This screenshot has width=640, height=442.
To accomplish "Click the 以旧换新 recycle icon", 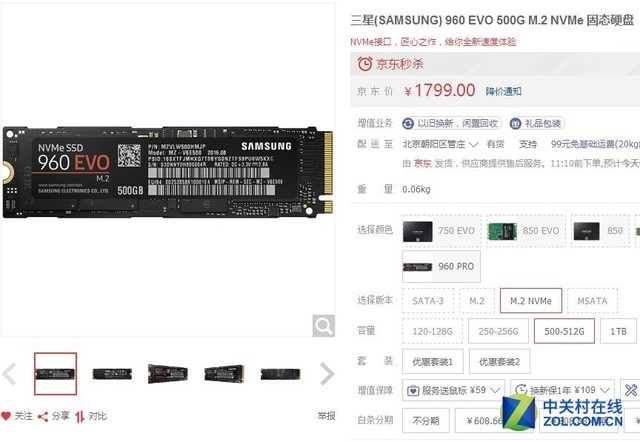I will [408, 123].
